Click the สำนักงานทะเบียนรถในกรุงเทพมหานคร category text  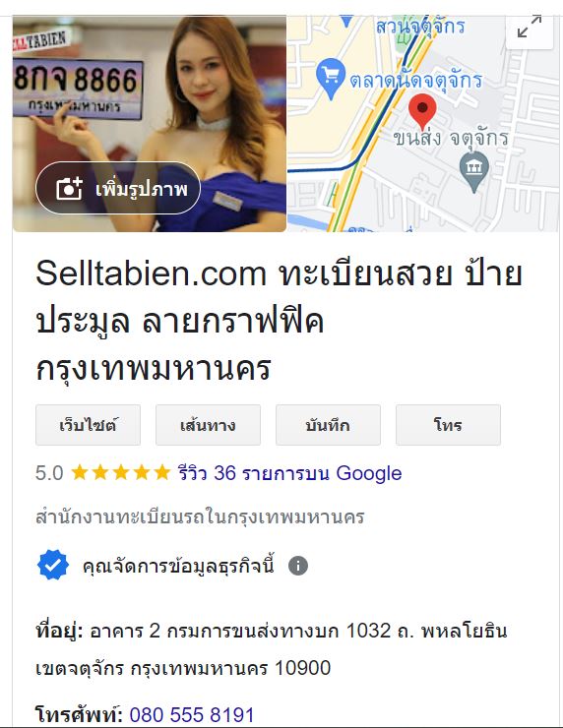coord(200,516)
